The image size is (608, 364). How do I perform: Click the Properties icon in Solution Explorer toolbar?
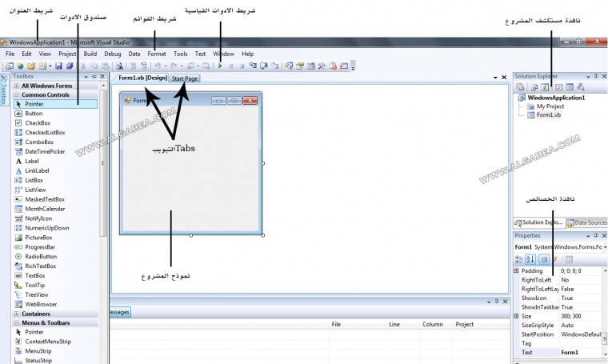pos(520,87)
